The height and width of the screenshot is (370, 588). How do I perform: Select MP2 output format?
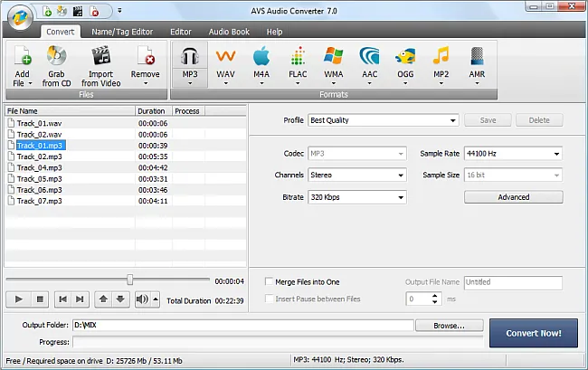click(x=441, y=65)
